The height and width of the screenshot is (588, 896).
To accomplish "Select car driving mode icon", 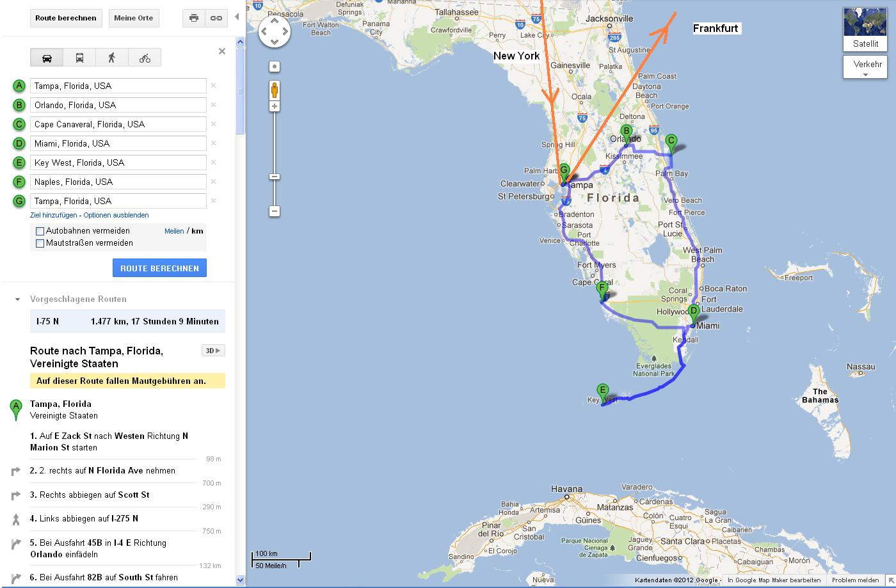I will (47, 58).
